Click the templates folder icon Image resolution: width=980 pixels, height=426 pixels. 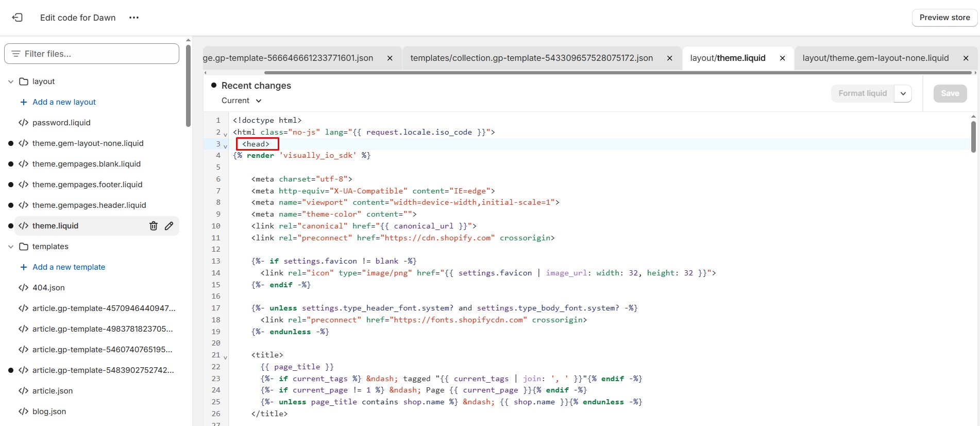23,247
